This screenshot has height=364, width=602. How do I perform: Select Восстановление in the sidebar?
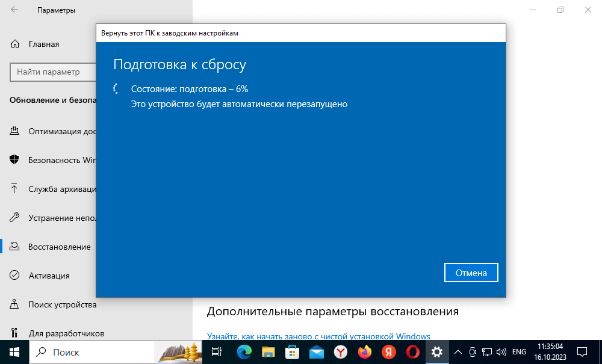(59, 247)
